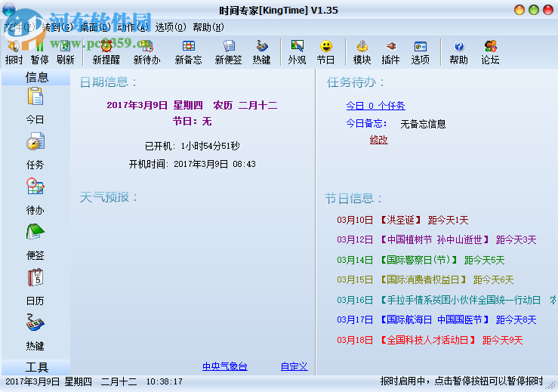Click the 03月12日 中国植树节 holiday entry
Viewport: 558px width, 392px height.
436,239
